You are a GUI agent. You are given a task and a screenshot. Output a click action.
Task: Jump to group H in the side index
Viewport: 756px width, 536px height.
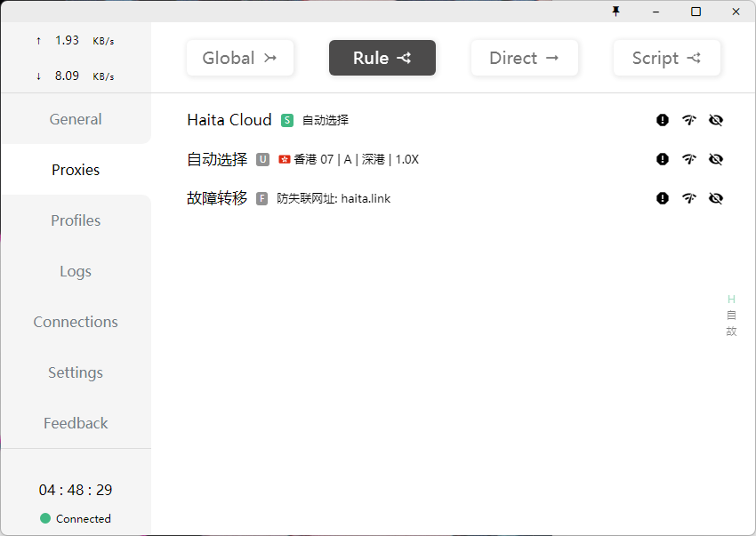click(731, 300)
